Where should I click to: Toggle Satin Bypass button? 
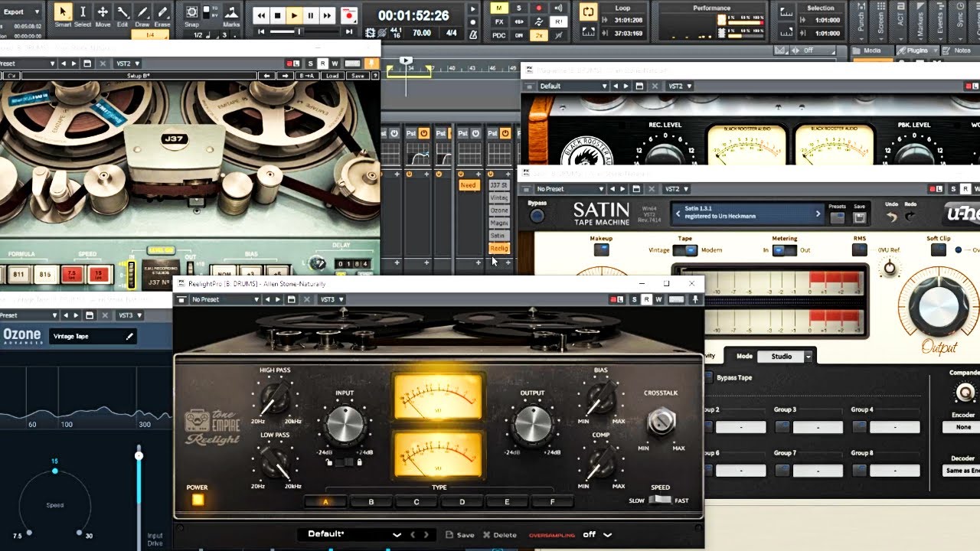point(537,216)
